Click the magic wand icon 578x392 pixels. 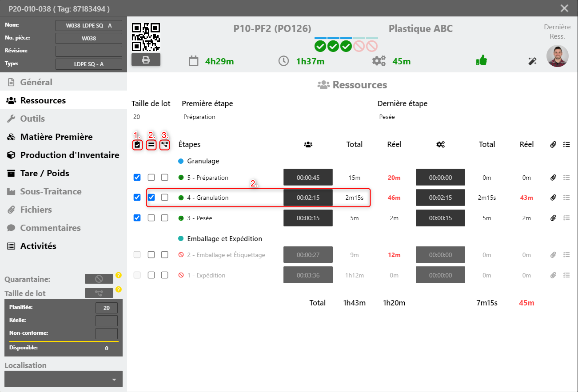[x=532, y=61]
